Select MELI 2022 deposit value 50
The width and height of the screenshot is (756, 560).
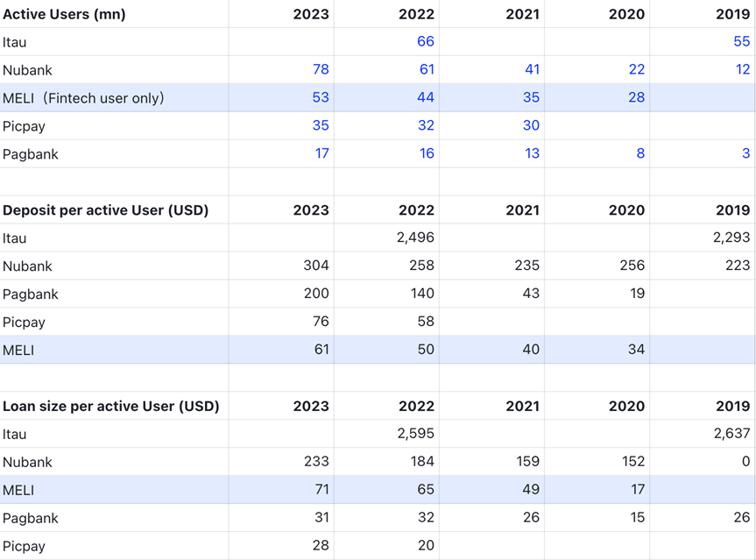tap(426, 349)
